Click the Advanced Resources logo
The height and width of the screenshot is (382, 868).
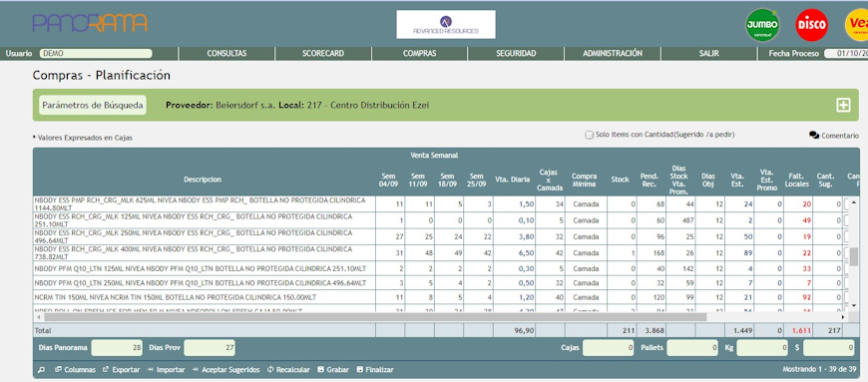(446, 24)
